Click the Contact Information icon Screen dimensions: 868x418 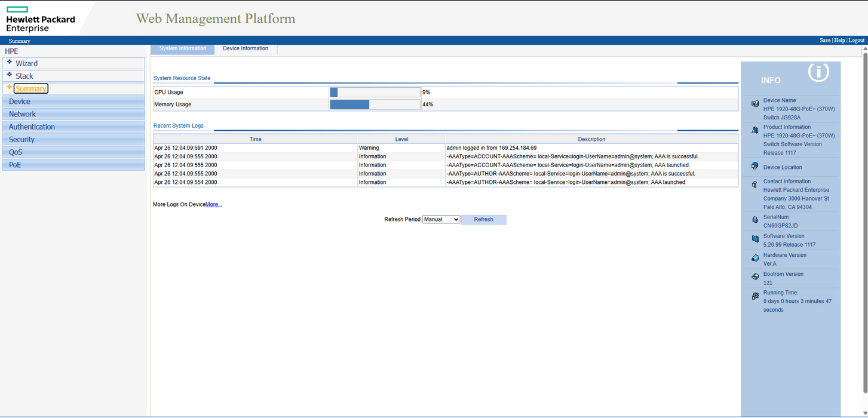pyautogui.click(x=754, y=185)
